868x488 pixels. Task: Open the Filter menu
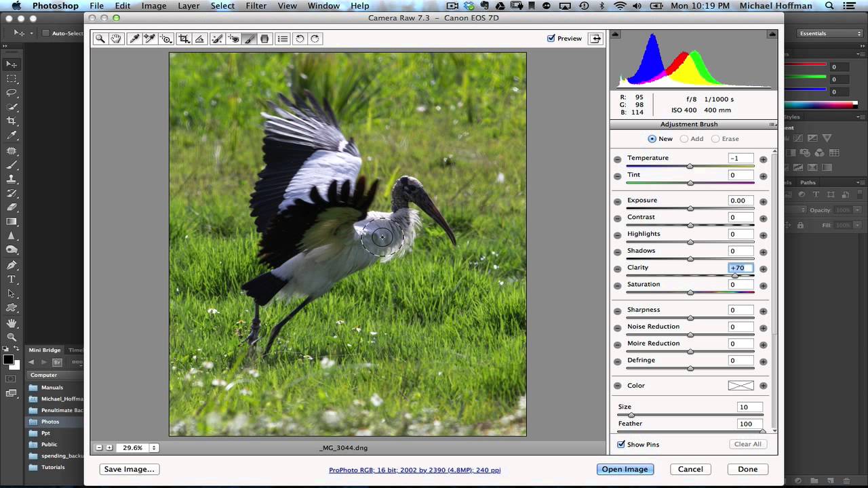click(x=256, y=6)
